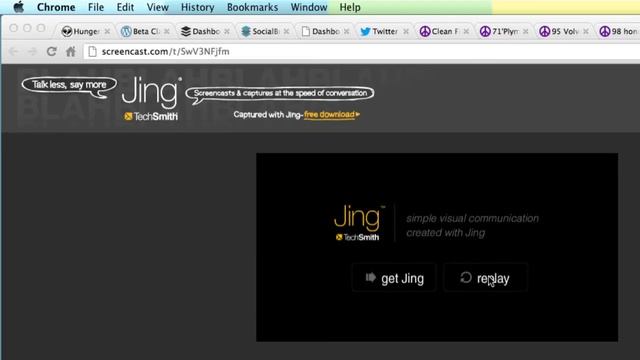Click the TechSmith logo under header Jing
Screen dimensions: 640x360
(x=151, y=117)
